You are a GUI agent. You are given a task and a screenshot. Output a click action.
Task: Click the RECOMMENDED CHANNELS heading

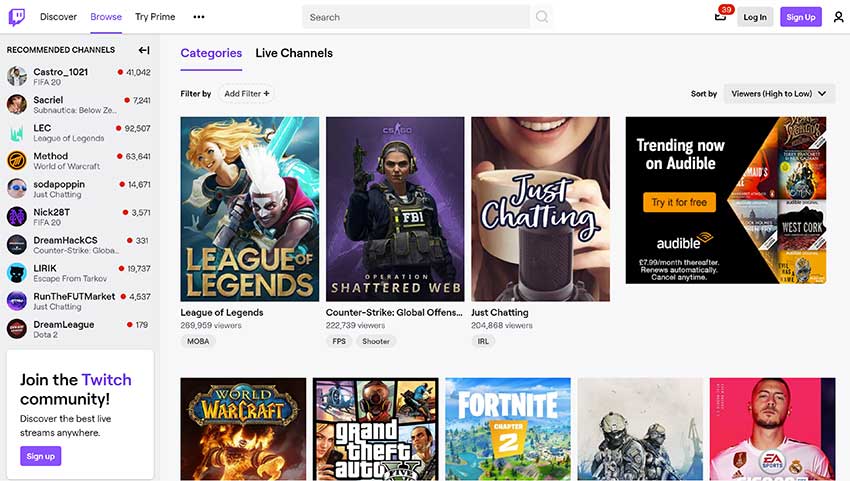(x=61, y=50)
